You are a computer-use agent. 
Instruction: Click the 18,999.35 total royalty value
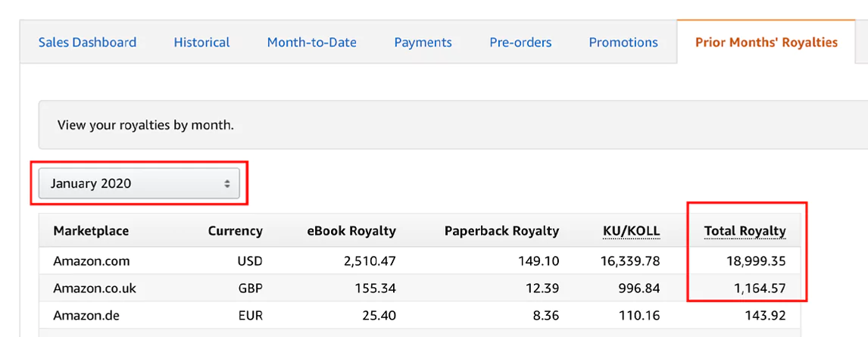pos(756,261)
